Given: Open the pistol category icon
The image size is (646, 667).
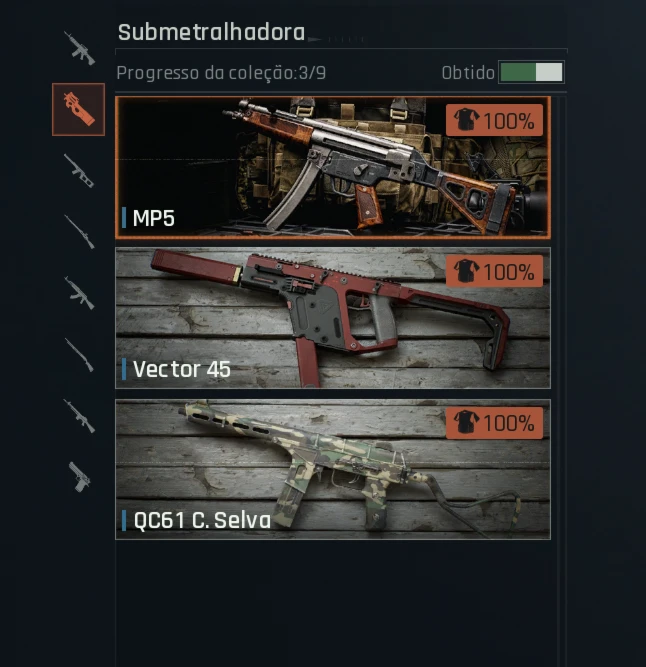Looking at the screenshot, I should 80,477.
